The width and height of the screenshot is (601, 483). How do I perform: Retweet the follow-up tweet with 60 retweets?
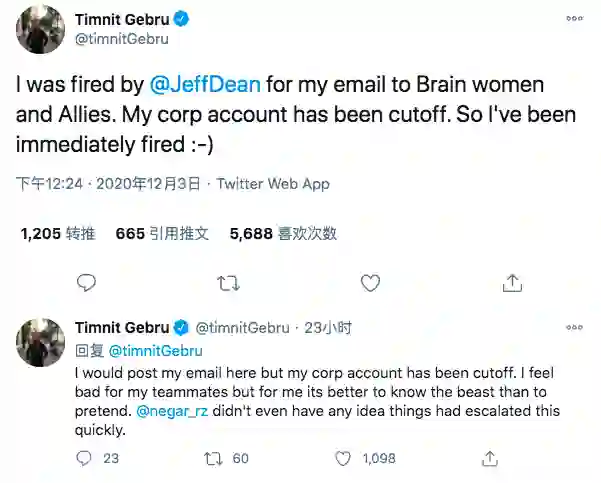[212, 458]
